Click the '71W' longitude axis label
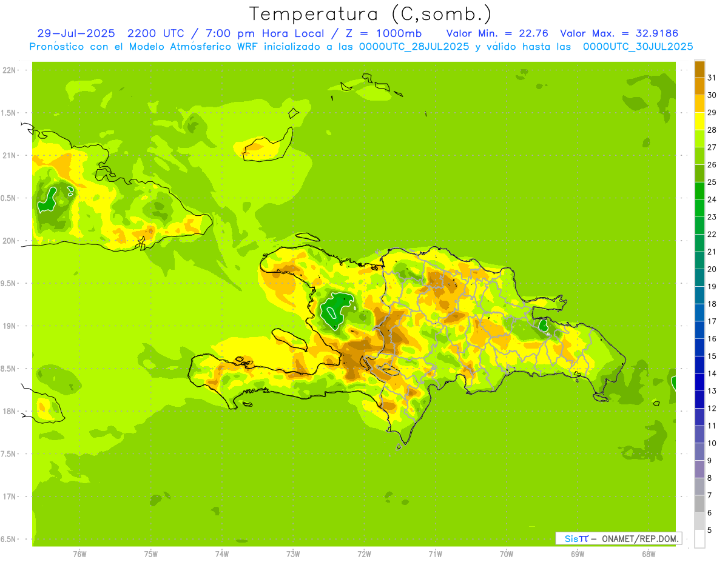Image resolution: width=728 pixels, height=562 pixels. (435, 554)
